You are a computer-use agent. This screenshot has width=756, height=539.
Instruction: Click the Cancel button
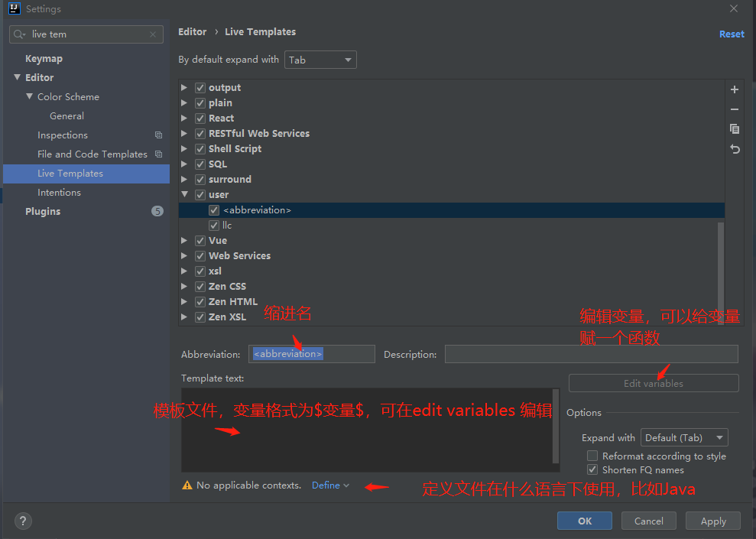pos(648,521)
